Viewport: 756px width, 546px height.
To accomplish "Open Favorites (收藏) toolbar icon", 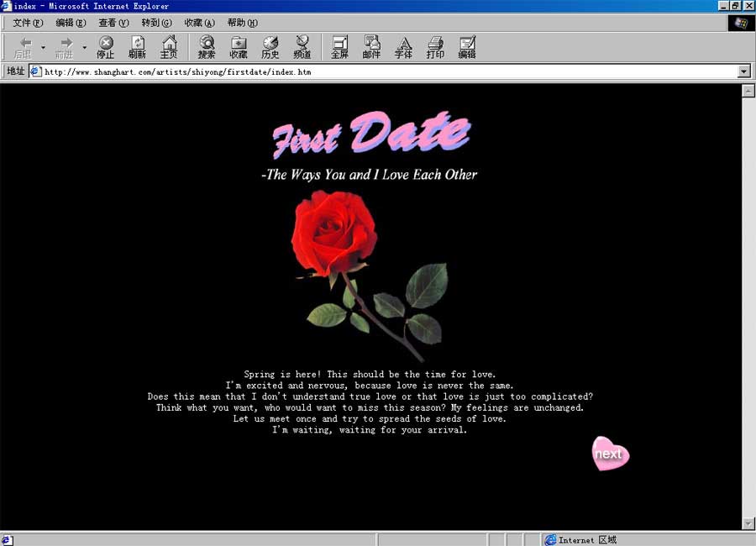I will (239, 47).
